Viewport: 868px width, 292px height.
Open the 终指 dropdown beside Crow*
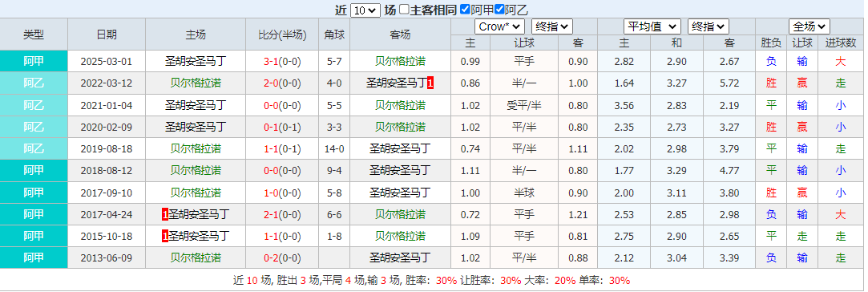pyautogui.click(x=552, y=26)
